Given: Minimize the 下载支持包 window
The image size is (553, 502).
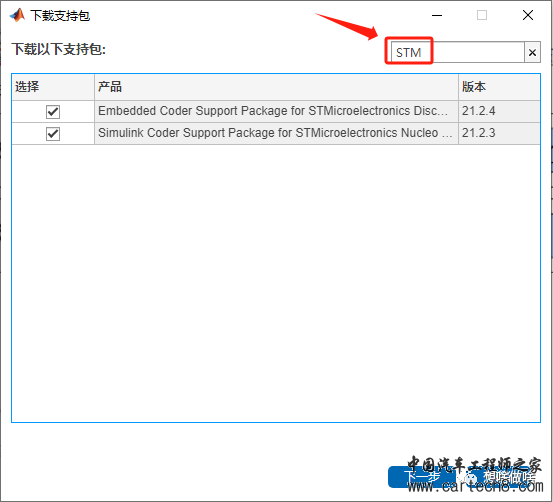Looking at the screenshot, I should (437, 16).
